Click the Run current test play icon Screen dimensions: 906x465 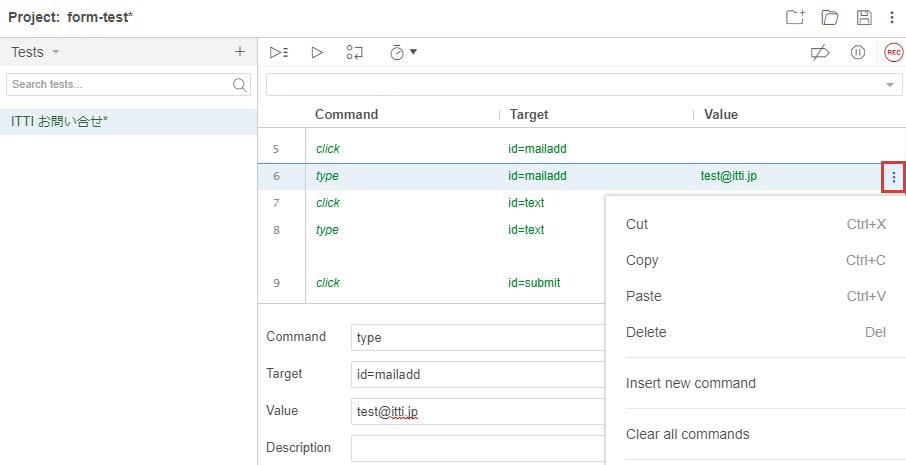pyautogui.click(x=317, y=52)
